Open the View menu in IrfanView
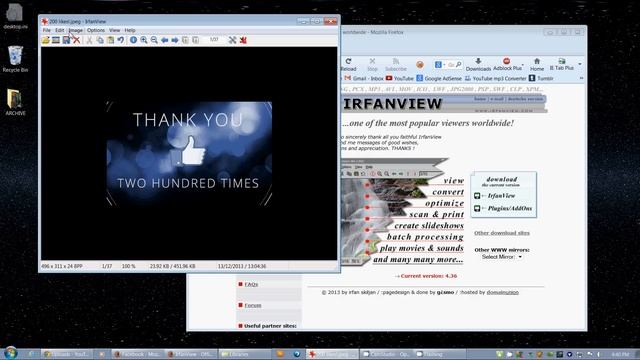 [x=115, y=30]
